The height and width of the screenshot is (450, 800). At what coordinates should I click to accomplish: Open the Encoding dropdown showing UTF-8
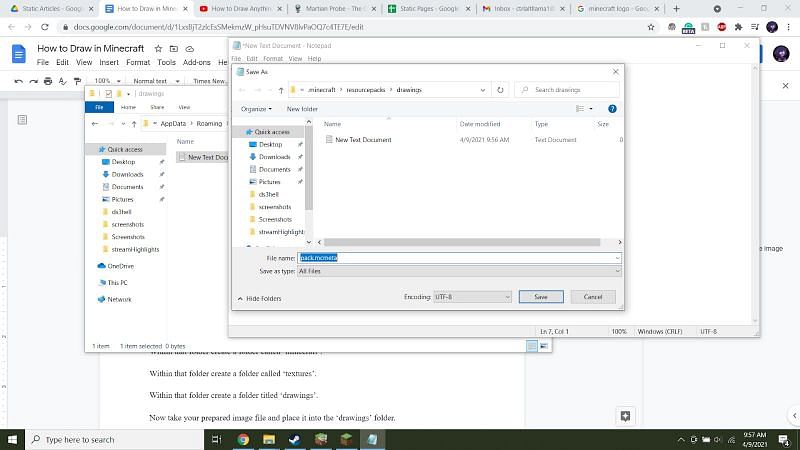coord(472,297)
